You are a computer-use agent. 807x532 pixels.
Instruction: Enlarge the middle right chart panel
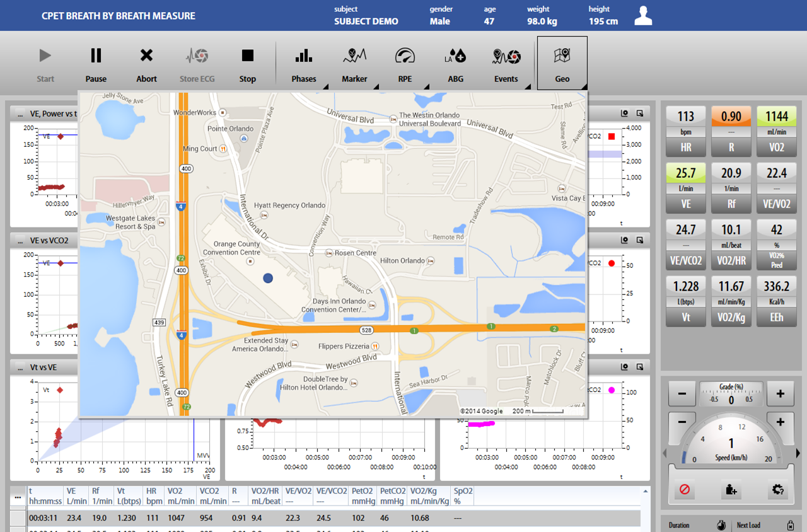pos(640,240)
